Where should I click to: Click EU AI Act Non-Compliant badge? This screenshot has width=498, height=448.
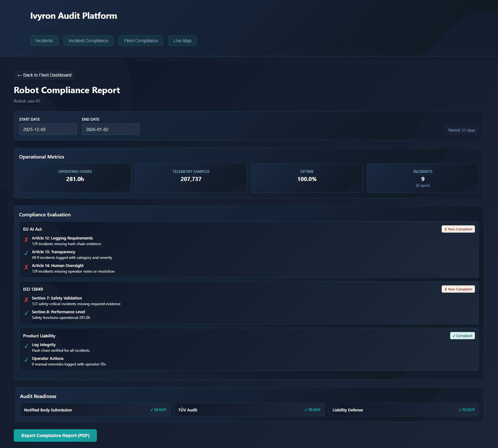coord(458,229)
